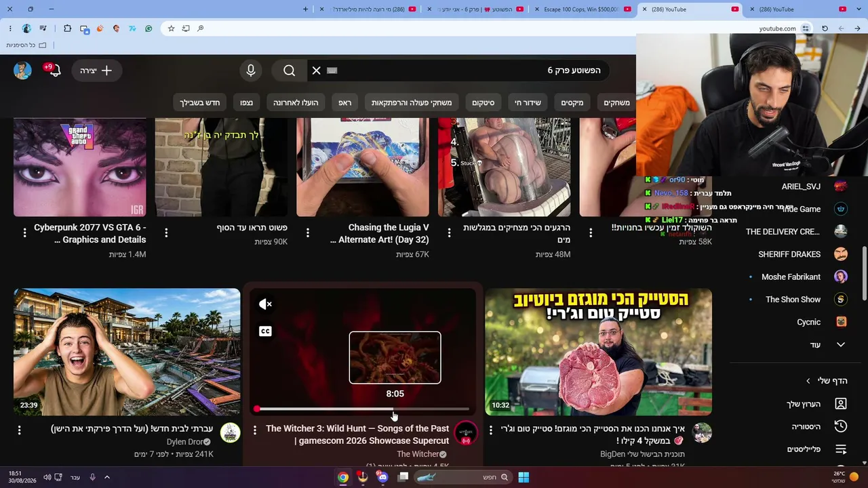Open more options for Witcher 3 video
This screenshot has width=868, height=488.
[255, 430]
